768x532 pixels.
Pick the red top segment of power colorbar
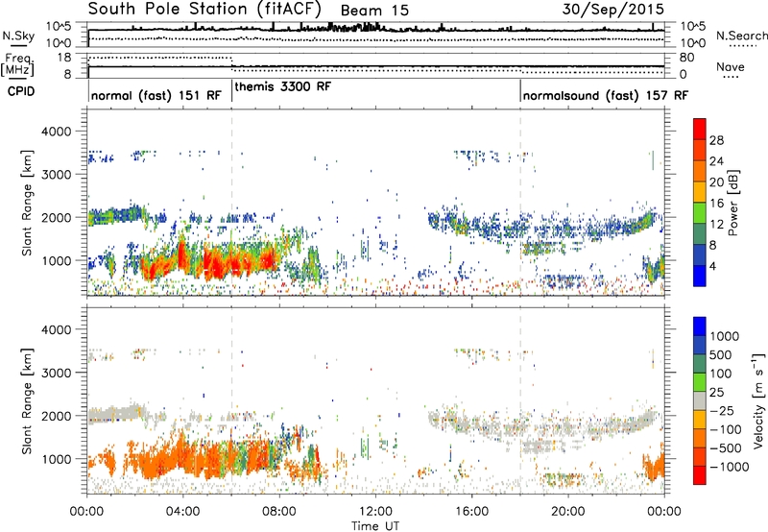click(700, 130)
